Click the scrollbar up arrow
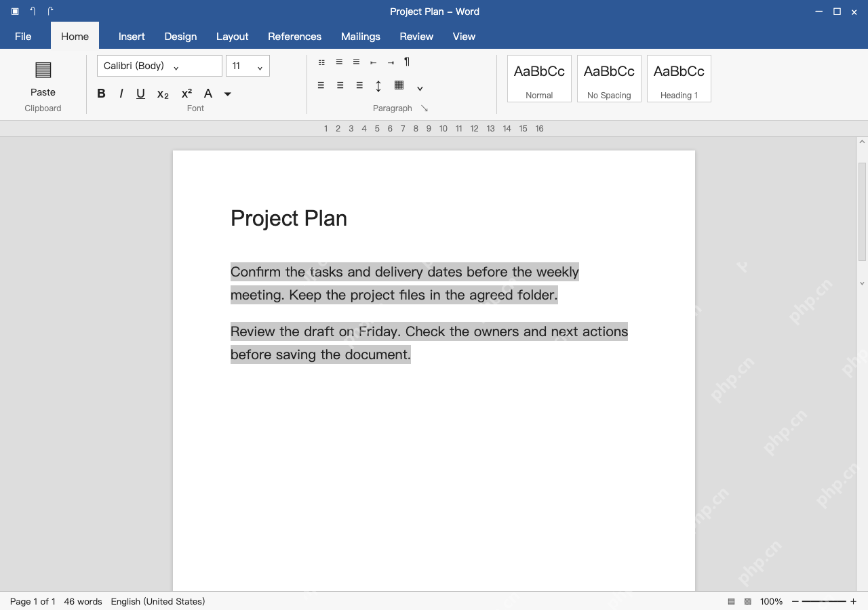 click(863, 142)
